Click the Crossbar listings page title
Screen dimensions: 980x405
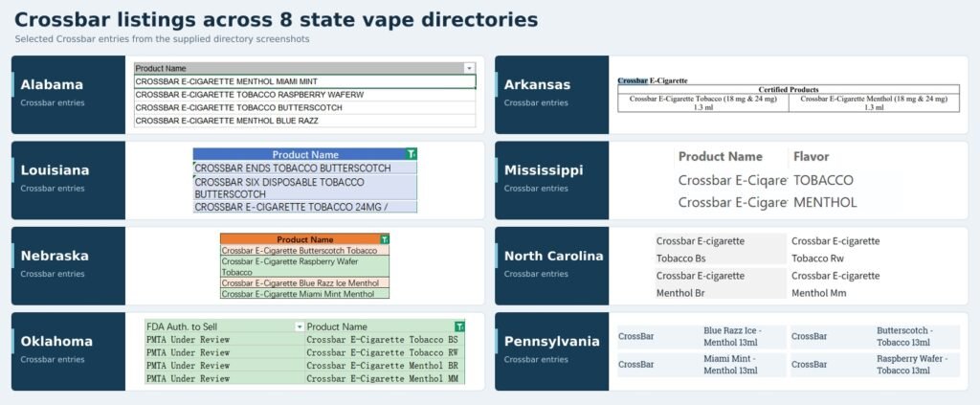pos(277,19)
